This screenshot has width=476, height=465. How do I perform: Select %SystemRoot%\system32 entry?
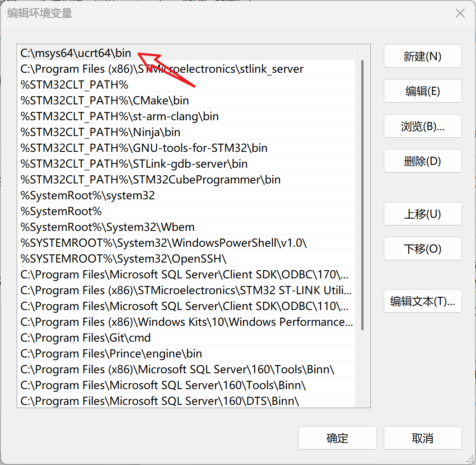(x=186, y=195)
